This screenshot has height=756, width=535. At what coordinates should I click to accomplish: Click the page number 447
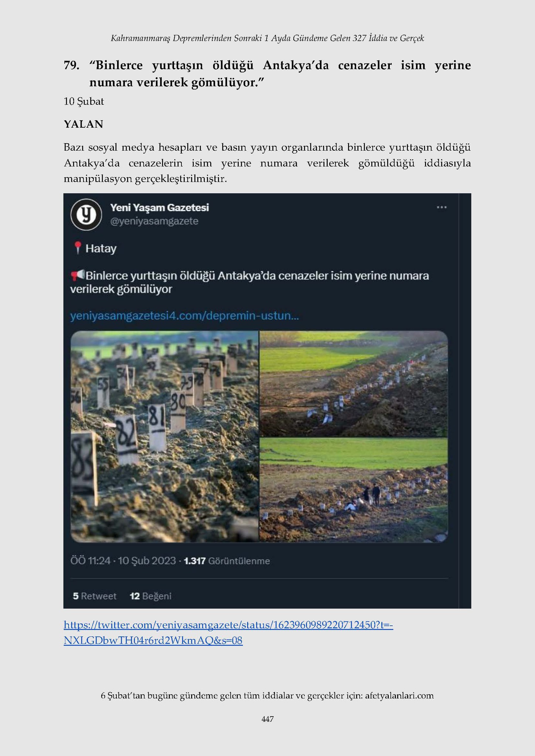[x=267, y=719]
